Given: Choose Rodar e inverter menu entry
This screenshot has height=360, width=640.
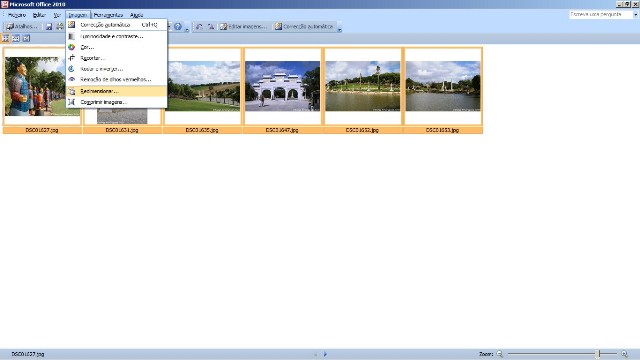Looking at the screenshot, I should (x=117, y=69).
